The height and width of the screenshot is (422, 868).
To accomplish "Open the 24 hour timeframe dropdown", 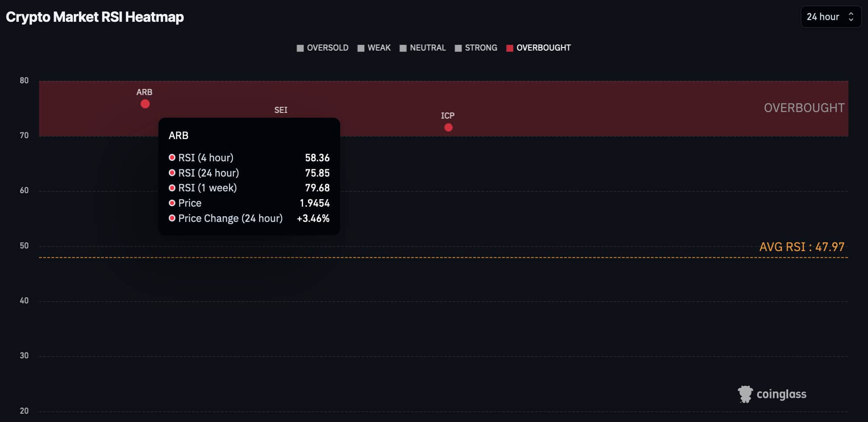I will click(823, 17).
